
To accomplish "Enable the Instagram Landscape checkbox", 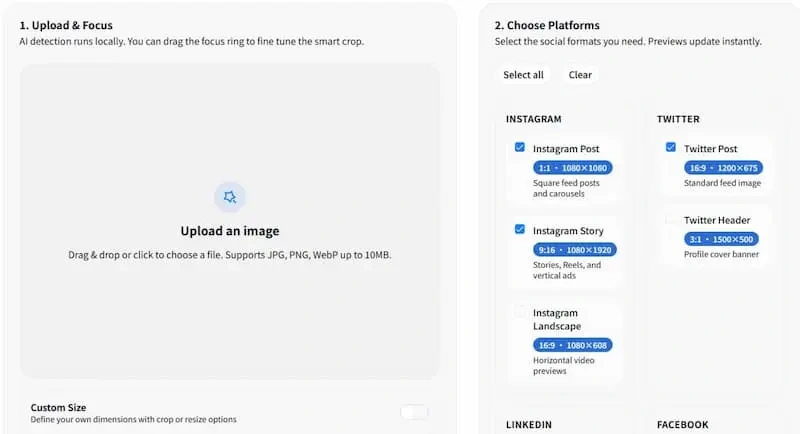I will click(x=520, y=312).
